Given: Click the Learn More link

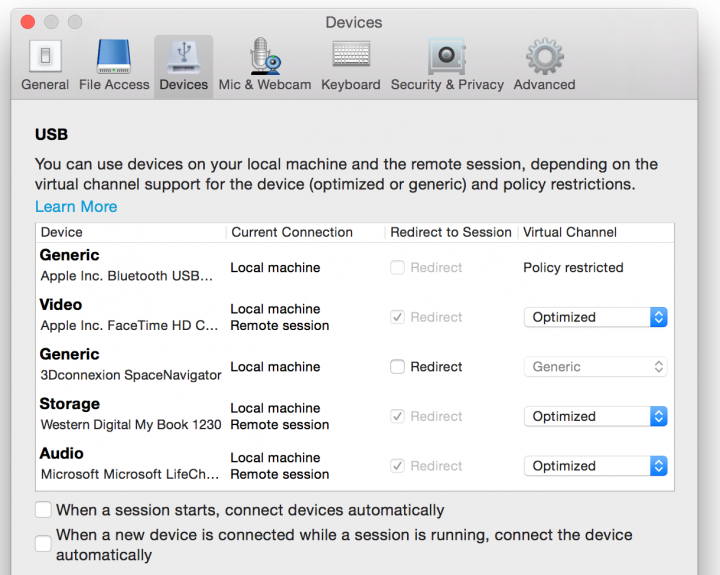Looking at the screenshot, I should (x=76, y=207).
